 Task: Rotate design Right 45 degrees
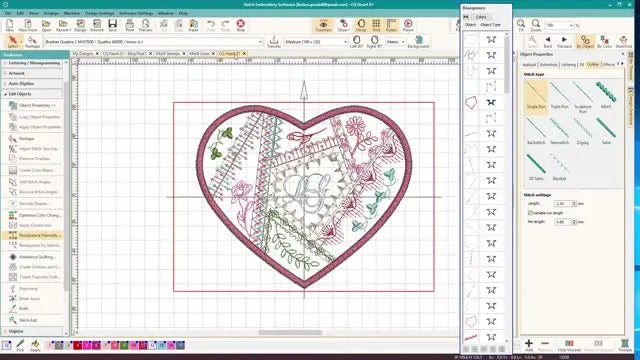coord(374,41)
